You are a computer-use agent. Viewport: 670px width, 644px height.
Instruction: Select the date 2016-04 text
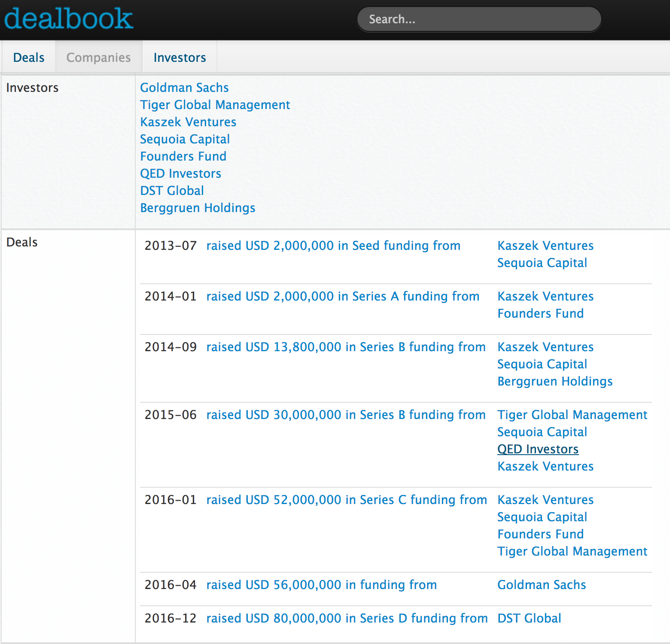171,585
